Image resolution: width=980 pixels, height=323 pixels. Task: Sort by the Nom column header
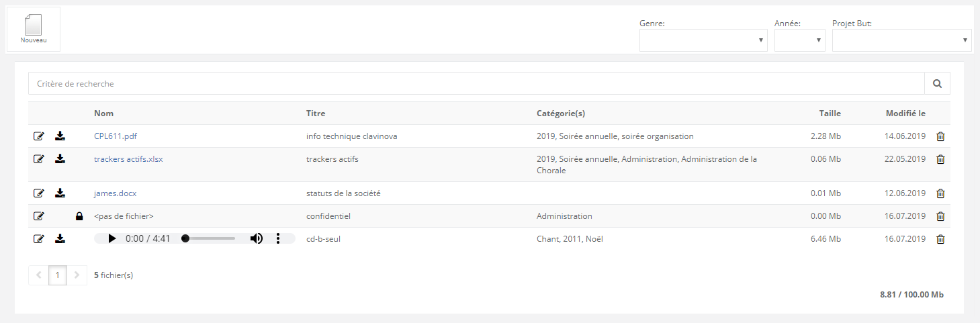click(x=103, y=113)
